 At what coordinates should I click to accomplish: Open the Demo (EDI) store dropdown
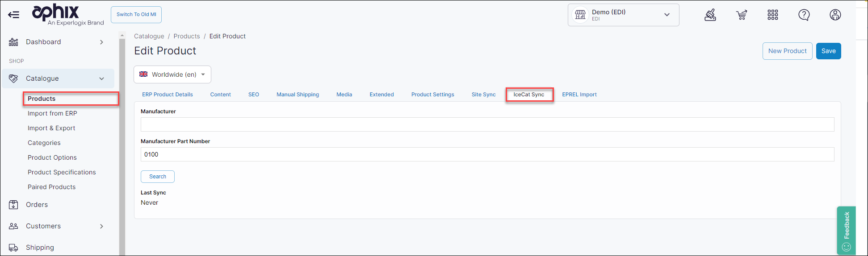pos(623,15)
